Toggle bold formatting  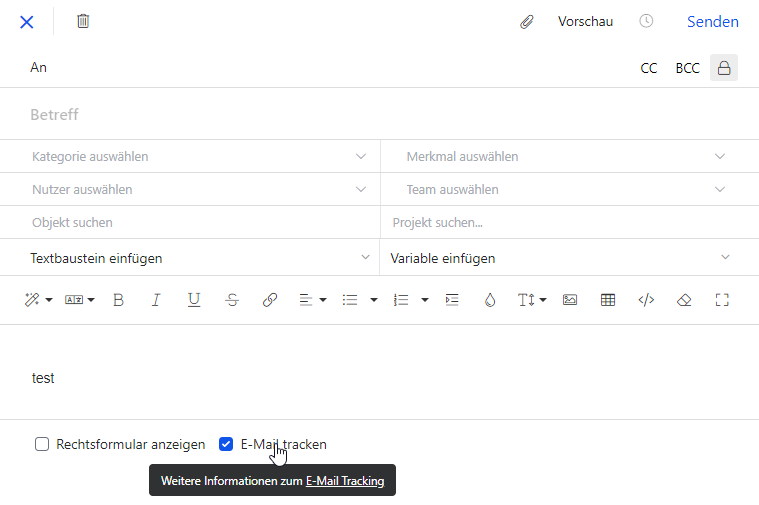[118, 299]
